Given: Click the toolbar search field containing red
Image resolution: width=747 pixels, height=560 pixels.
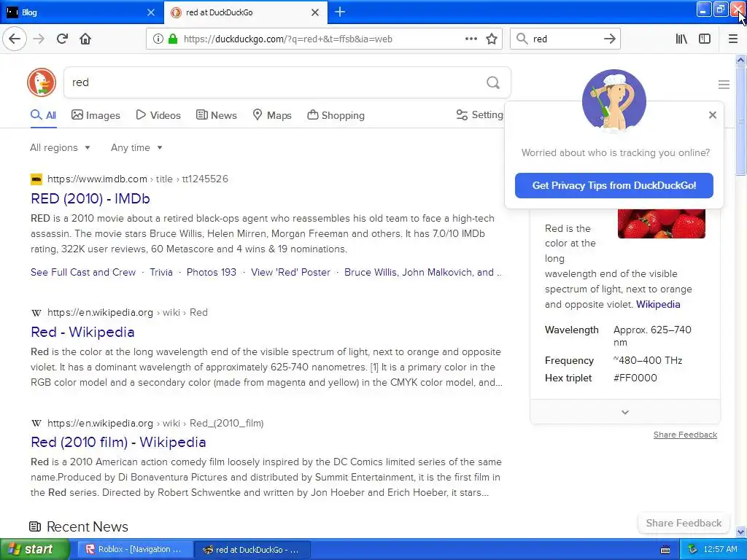Looking at the screenshot, I should [x=565, y=39].
